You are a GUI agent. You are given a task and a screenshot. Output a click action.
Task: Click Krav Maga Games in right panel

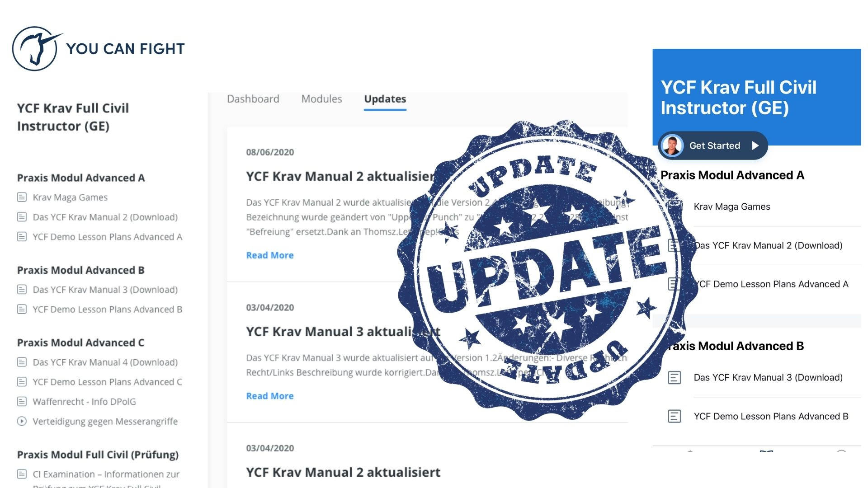[732, 207]
